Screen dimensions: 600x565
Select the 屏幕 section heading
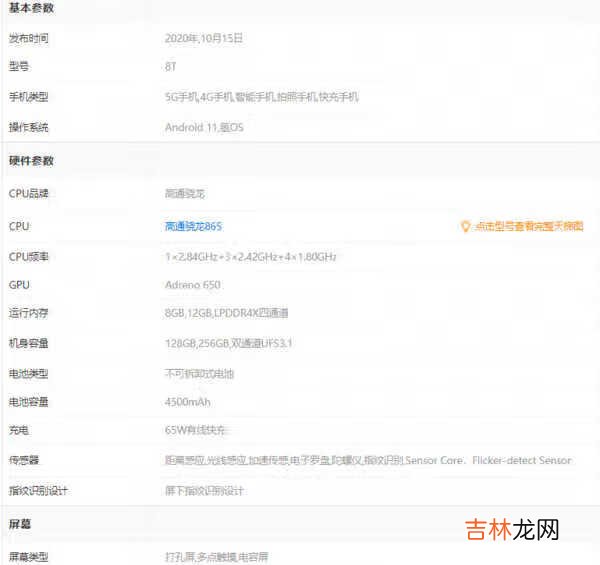point(20,524)
